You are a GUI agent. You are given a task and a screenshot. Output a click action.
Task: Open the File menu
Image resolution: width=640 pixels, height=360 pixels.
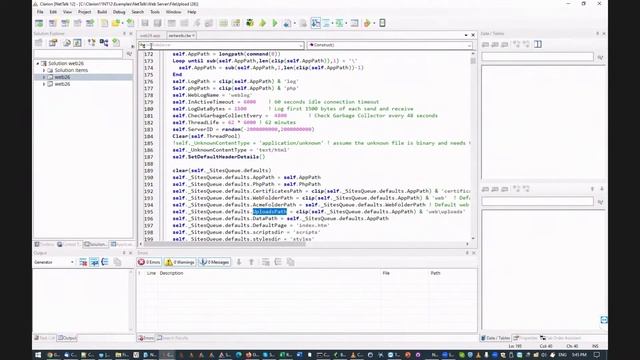[x=40, y=12]
